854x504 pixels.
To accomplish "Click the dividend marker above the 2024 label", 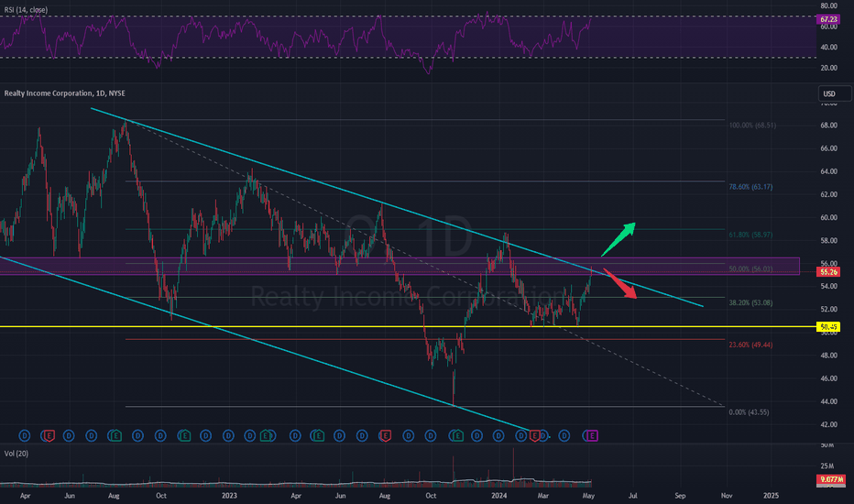I will [x=498, y=435].
